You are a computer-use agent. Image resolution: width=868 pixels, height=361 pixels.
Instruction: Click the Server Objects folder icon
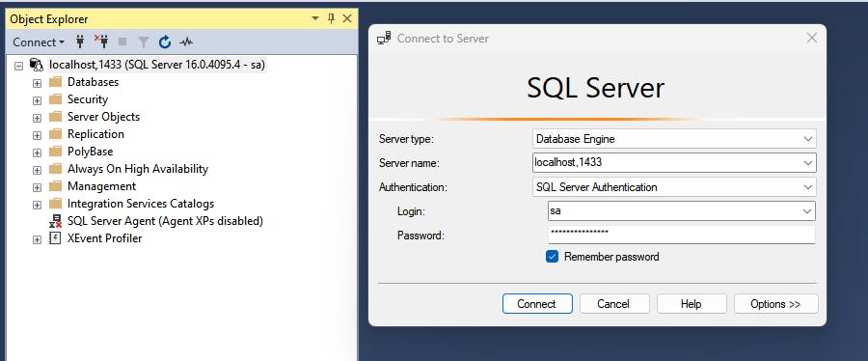pos(55,117)
